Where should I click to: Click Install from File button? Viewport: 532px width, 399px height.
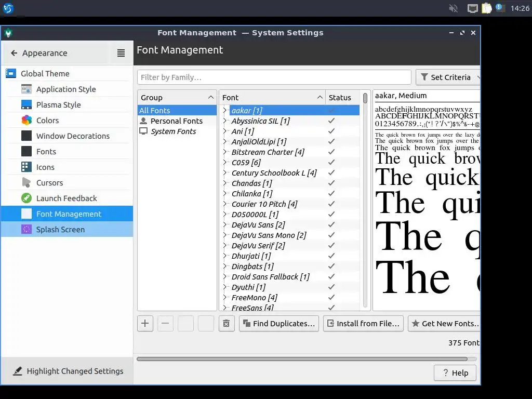pyautogui.click(x=363, y=323)
